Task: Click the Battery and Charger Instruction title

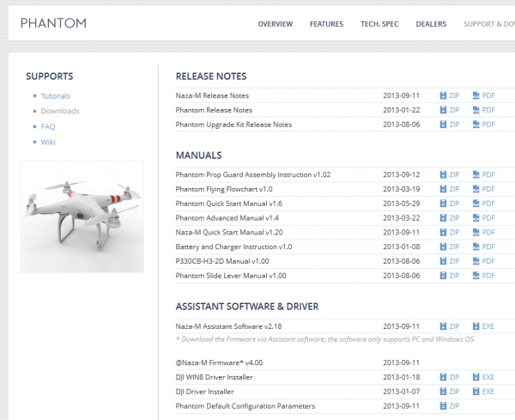Action: coord(233,247)
